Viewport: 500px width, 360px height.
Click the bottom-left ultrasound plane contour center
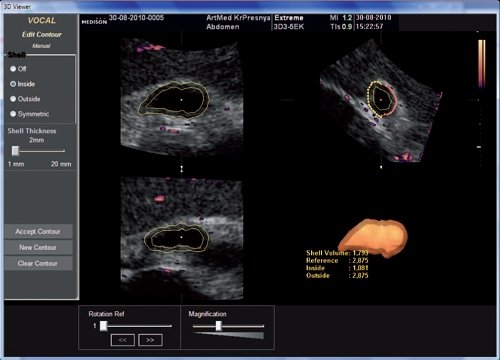click(x=181, y=237)
